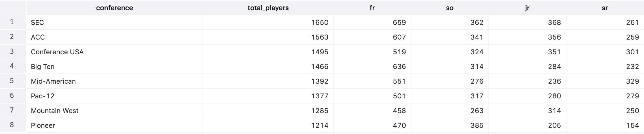Select the fr column header

(372, 8)
